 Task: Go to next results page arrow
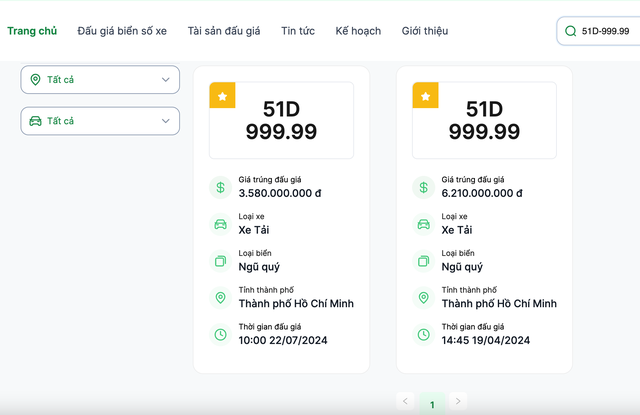click(459, 401)
